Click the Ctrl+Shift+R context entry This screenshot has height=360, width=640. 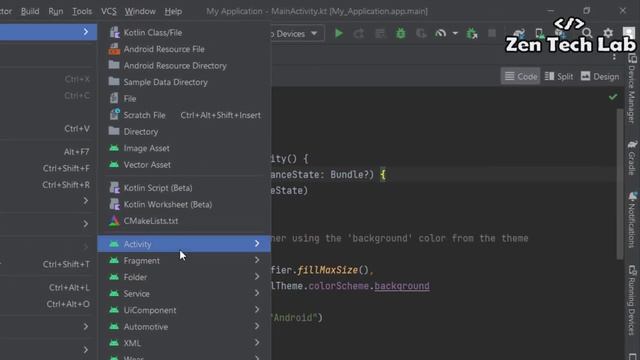pos(48,185)
